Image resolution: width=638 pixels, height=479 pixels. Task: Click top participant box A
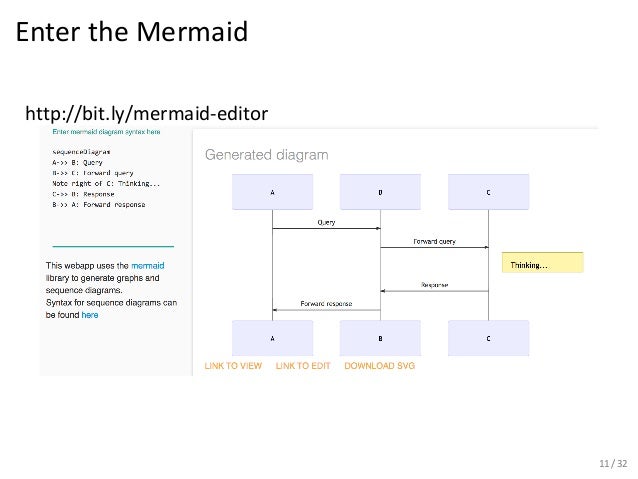273,192
